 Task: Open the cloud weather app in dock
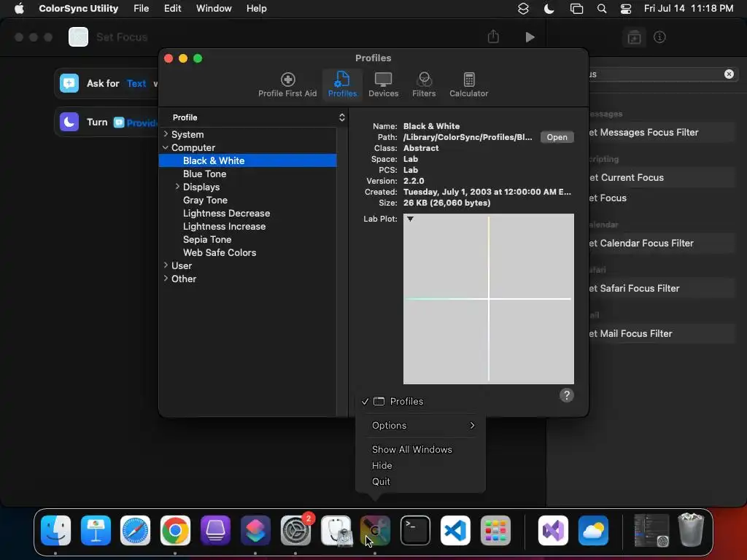[x=593, y=530]
